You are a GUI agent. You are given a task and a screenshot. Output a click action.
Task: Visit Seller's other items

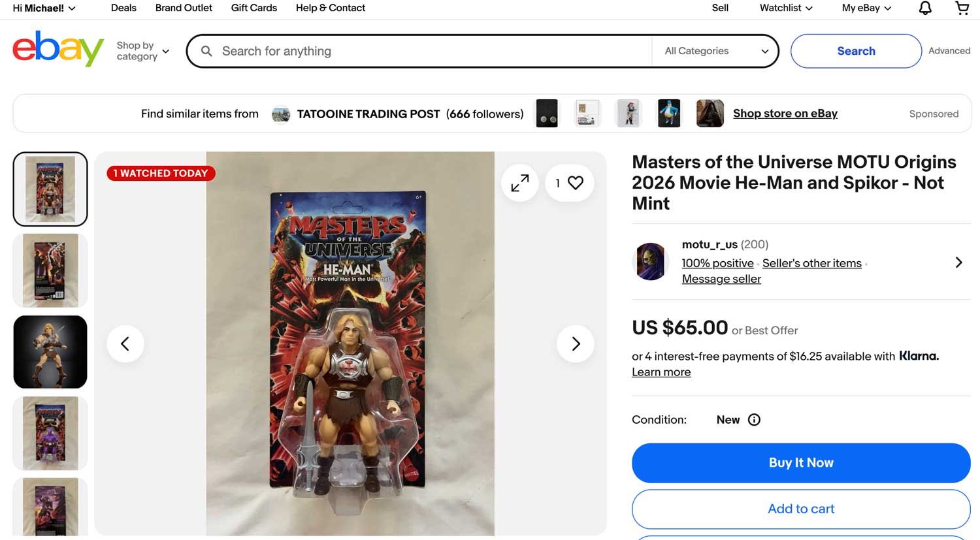(811, 263)
